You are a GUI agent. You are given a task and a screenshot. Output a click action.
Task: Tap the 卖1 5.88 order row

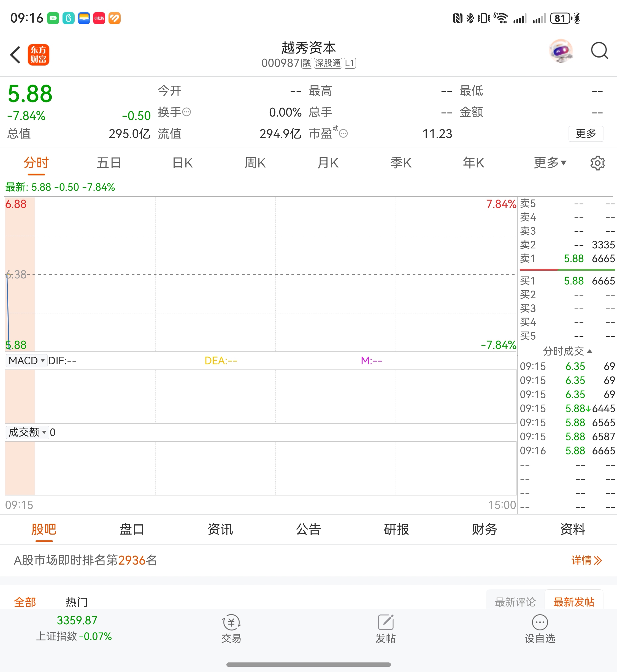tap(567, 258)
